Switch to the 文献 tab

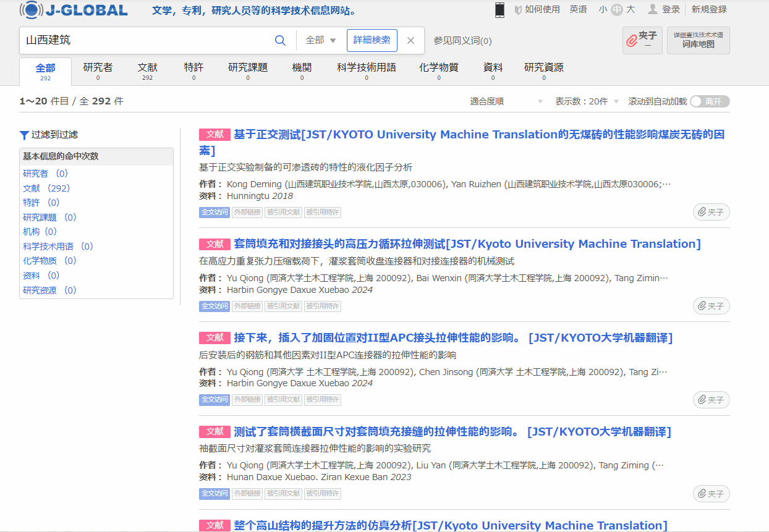147,71
